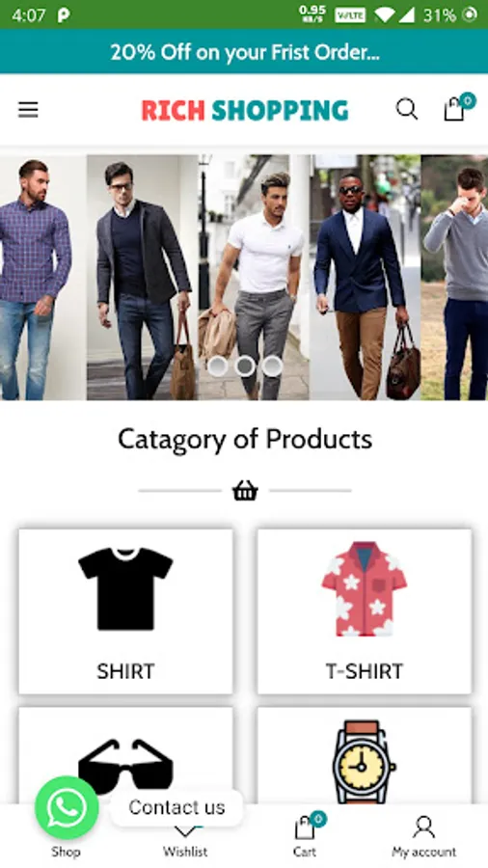Choose the sunglasses category icon
The image size is (488, 868).
click(x=125, y=767)
